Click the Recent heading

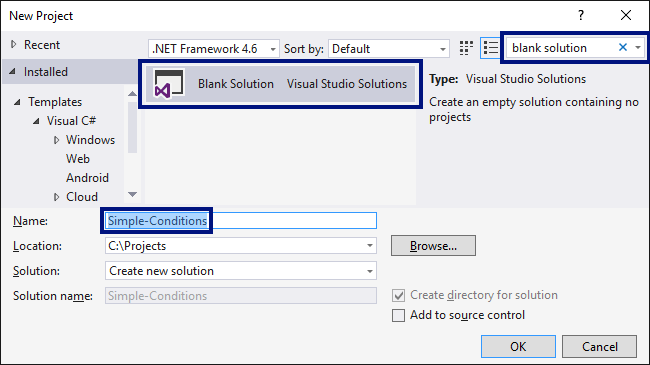click(x=42, y=44)
